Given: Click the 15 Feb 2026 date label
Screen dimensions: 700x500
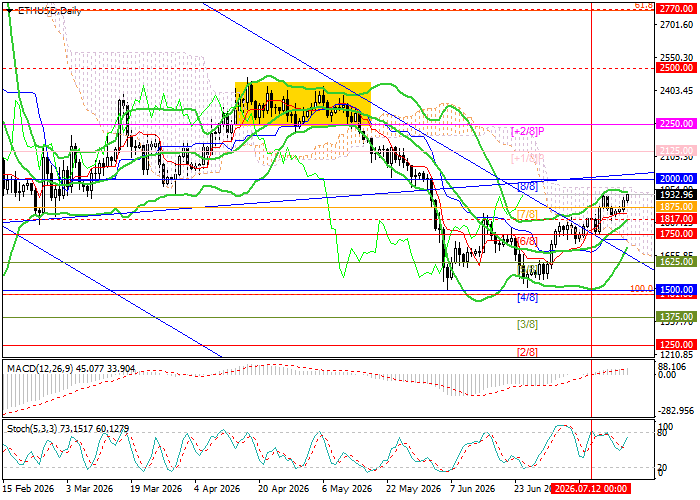Looking at the screenshot, I should pos(28,488).
